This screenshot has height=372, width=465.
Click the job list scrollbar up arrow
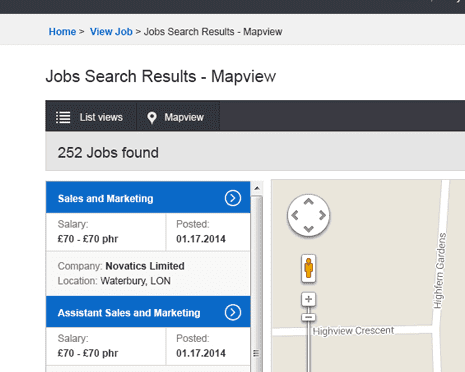pyautogui.click(x=257, y=188)
